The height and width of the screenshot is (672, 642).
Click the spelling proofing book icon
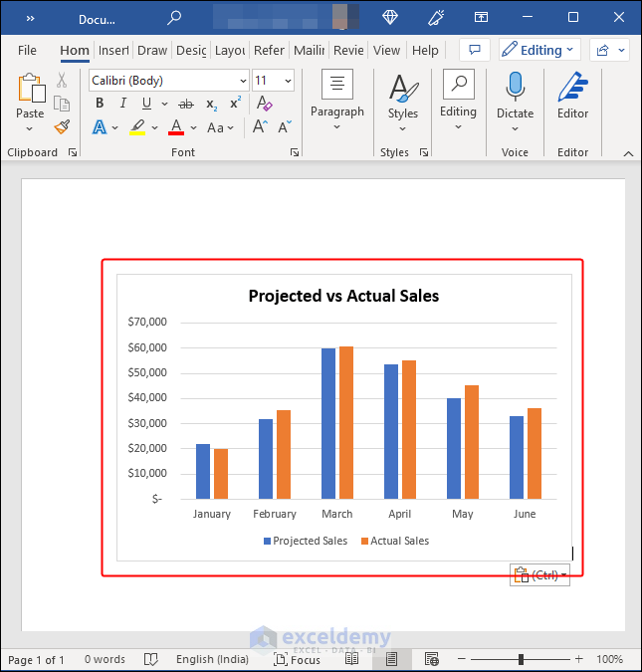point(151,659)
